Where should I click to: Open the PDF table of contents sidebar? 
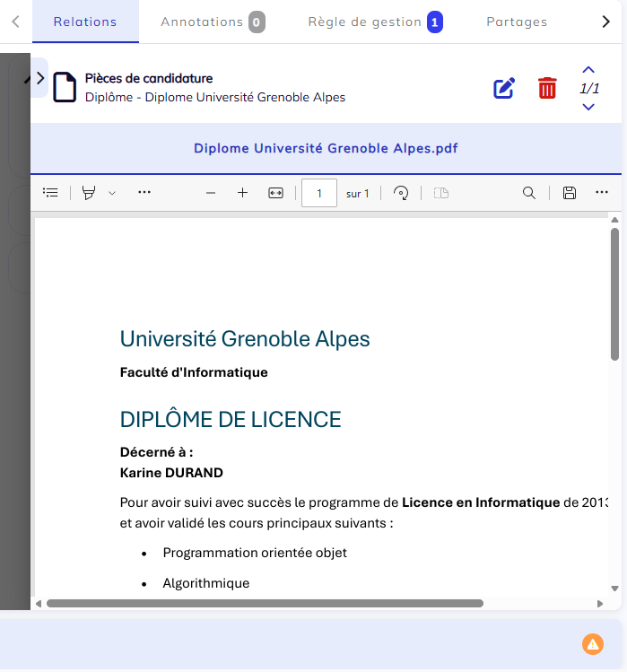51,193
